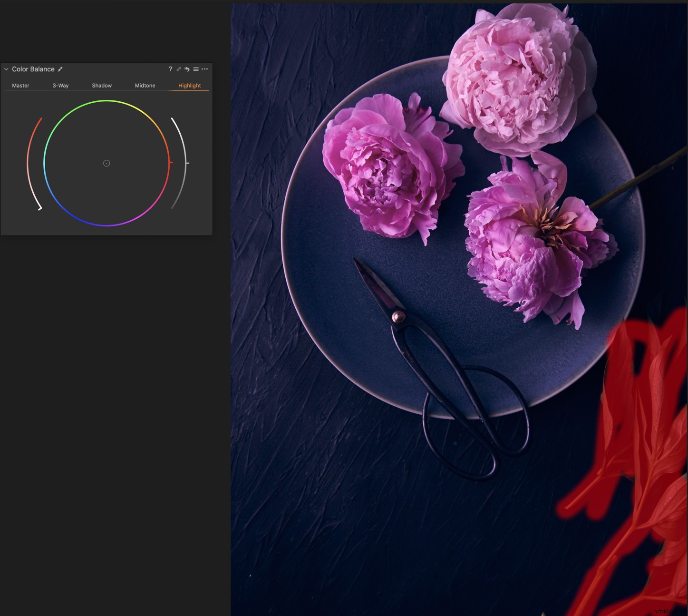688x616 pixels.
Task: Reset the Color Balance adjustments
Action: (x=186, y=69)
